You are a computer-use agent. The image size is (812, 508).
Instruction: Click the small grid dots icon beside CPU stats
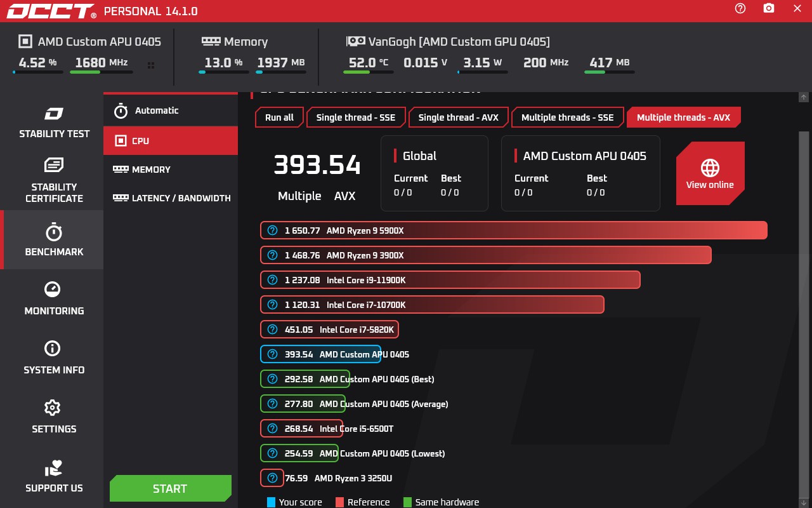tap(151, 65)
